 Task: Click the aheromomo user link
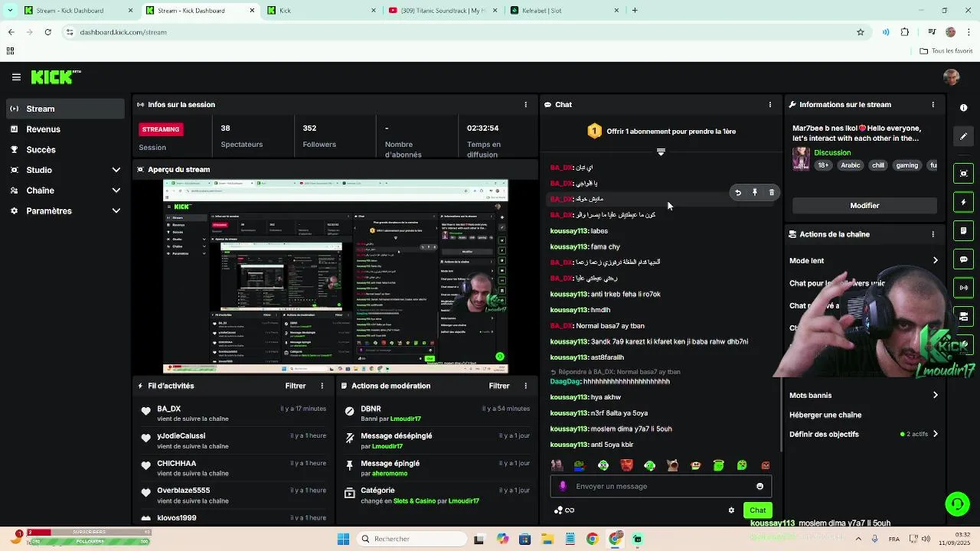pyautogui.click(x=389, y=474)
